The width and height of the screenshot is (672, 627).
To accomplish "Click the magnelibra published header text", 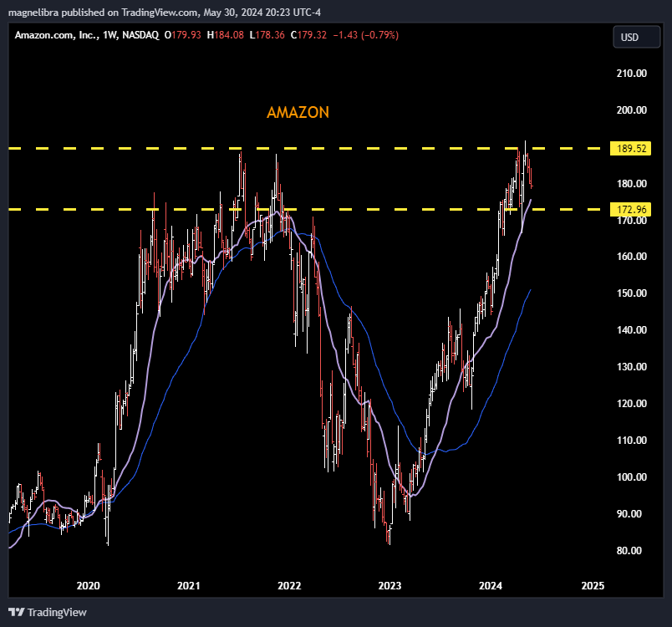I will 164,13.
